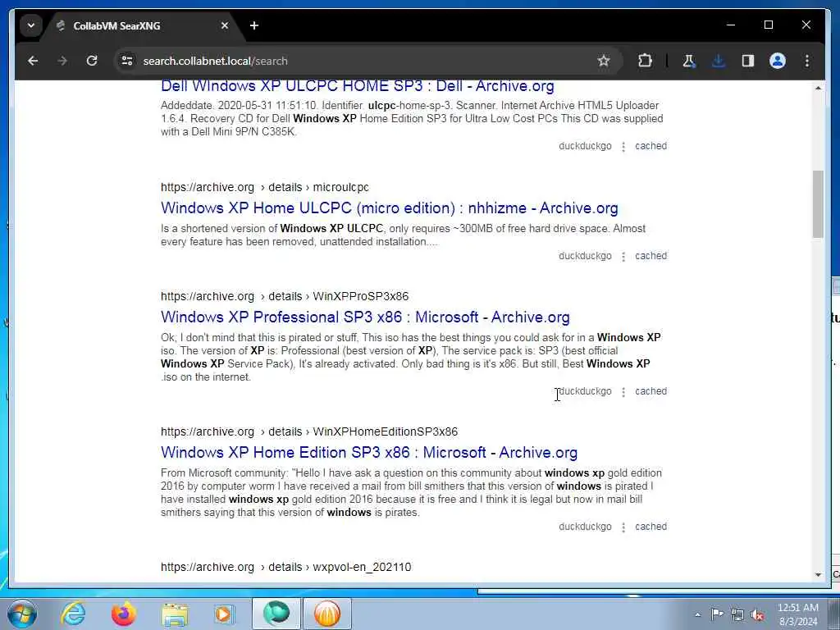Open Windows Explorer folder from taskbar

click(x=175, y=614)
